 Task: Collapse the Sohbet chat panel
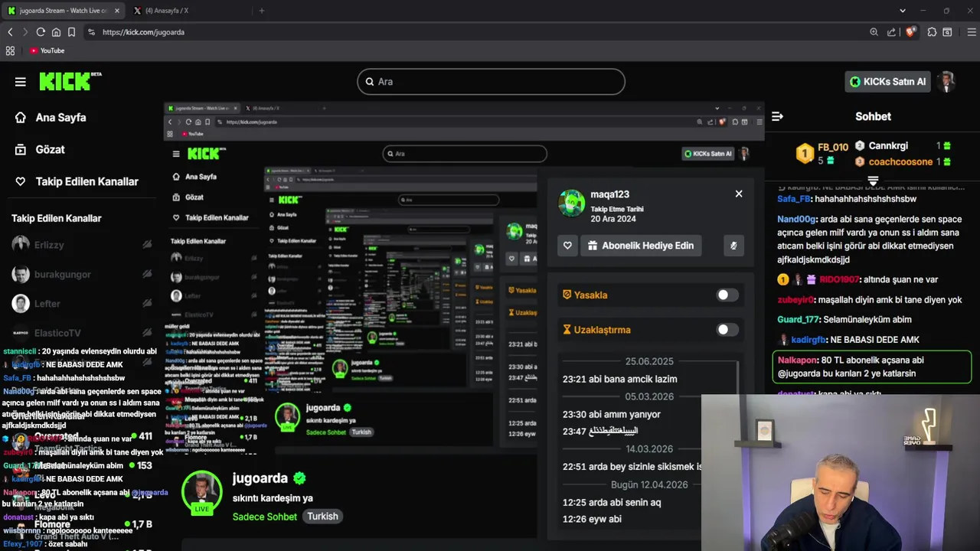point(777,116)
